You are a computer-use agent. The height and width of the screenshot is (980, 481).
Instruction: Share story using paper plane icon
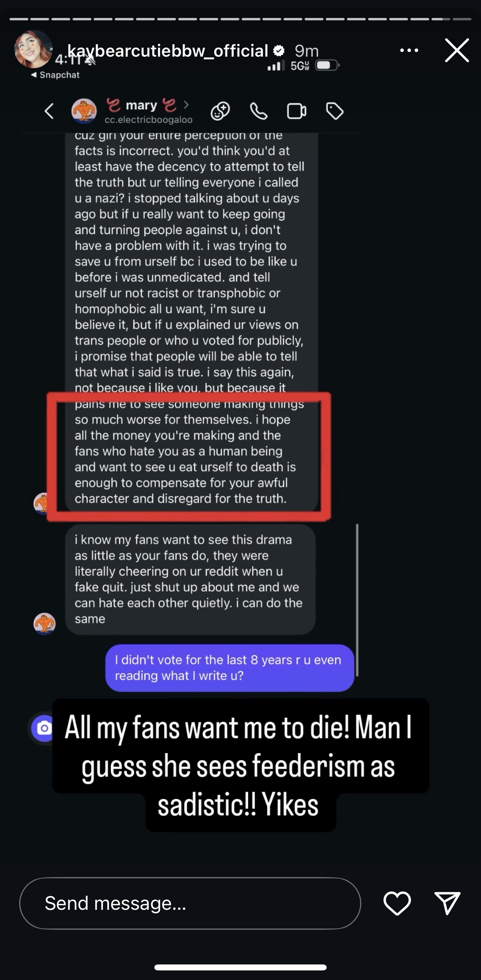pos(447,903)
